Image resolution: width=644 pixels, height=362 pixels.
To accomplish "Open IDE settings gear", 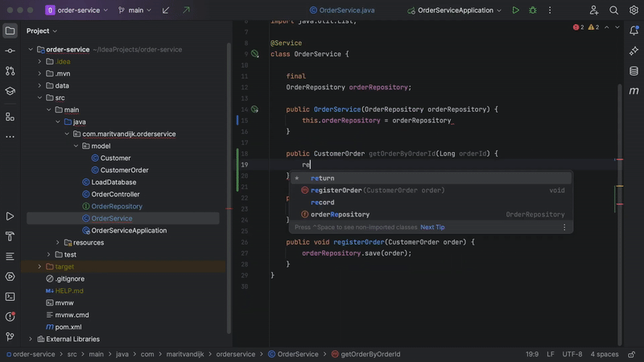I will (634, 10).
